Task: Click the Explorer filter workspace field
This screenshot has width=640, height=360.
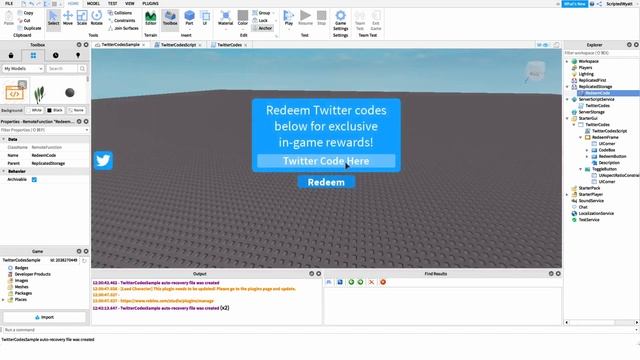Action: click(601, 53)
